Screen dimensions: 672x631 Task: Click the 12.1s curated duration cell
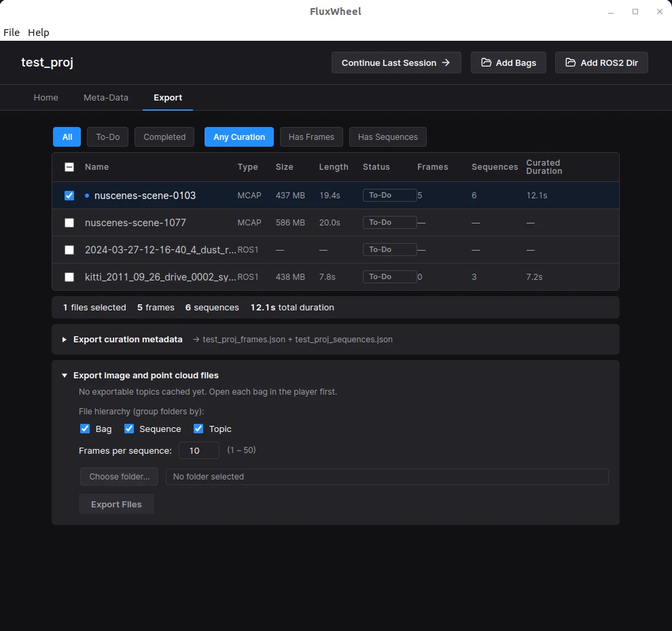coord(537,196)
